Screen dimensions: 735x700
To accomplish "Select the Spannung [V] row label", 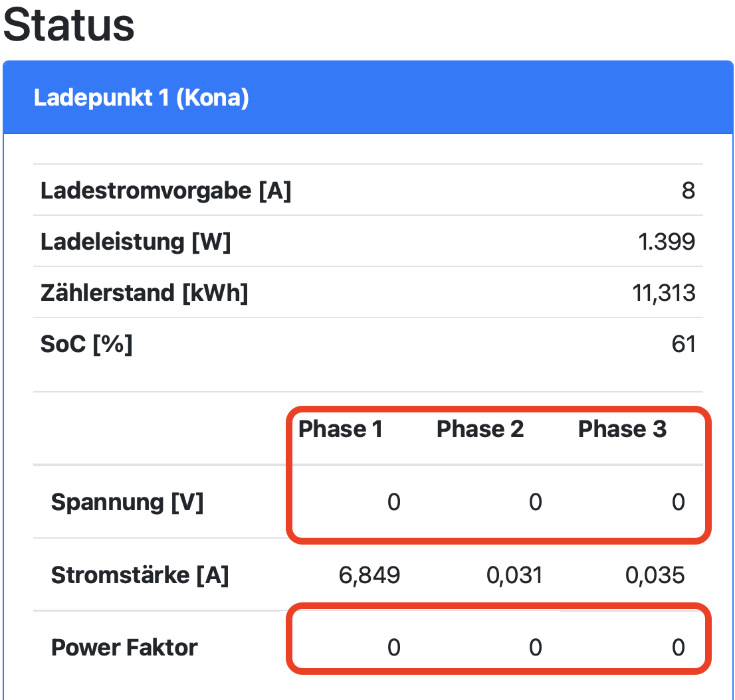I will [x=127, y=502].
